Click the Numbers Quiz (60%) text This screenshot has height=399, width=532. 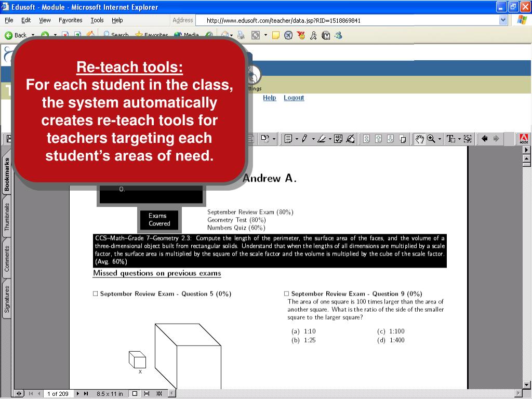(236, 228)
